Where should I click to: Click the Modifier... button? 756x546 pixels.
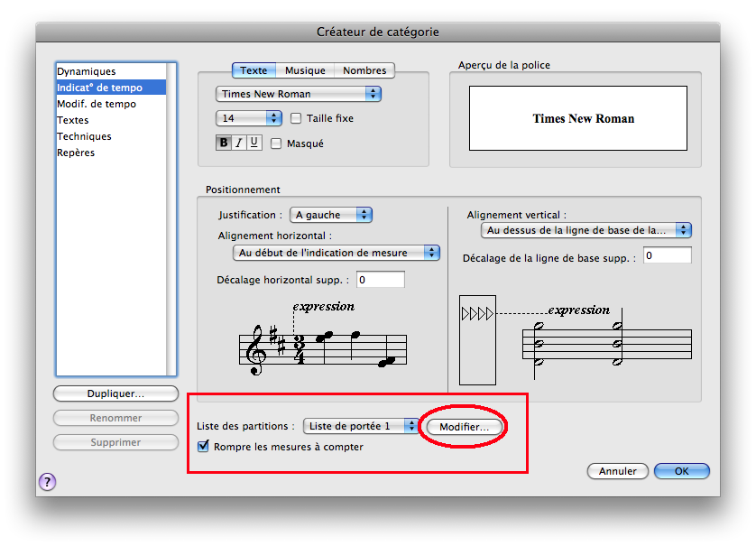pos(465,427)
